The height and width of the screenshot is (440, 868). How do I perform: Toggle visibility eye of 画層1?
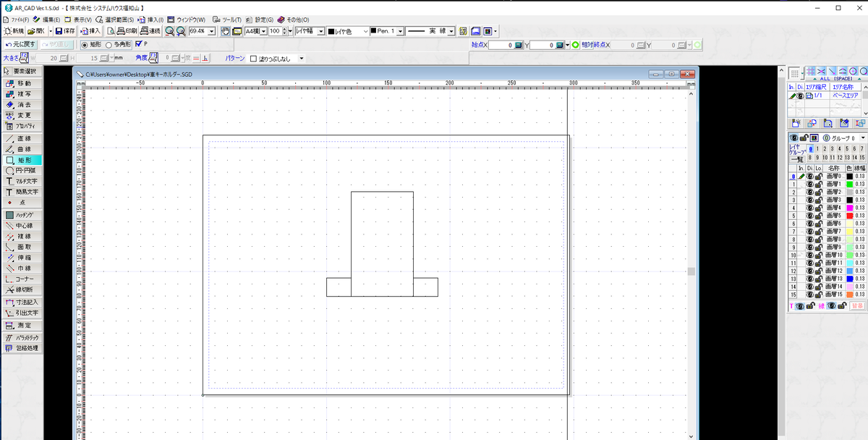click(x=810, y=185)
